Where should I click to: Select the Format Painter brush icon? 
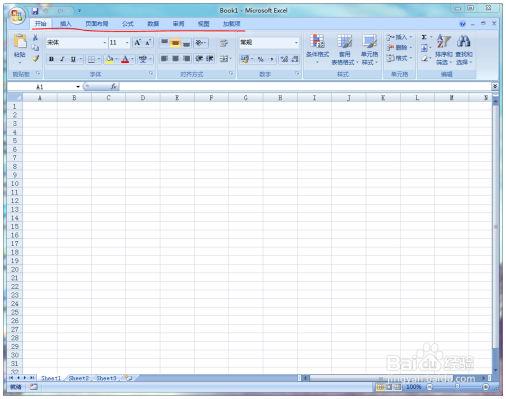click(x=35, y=59)
